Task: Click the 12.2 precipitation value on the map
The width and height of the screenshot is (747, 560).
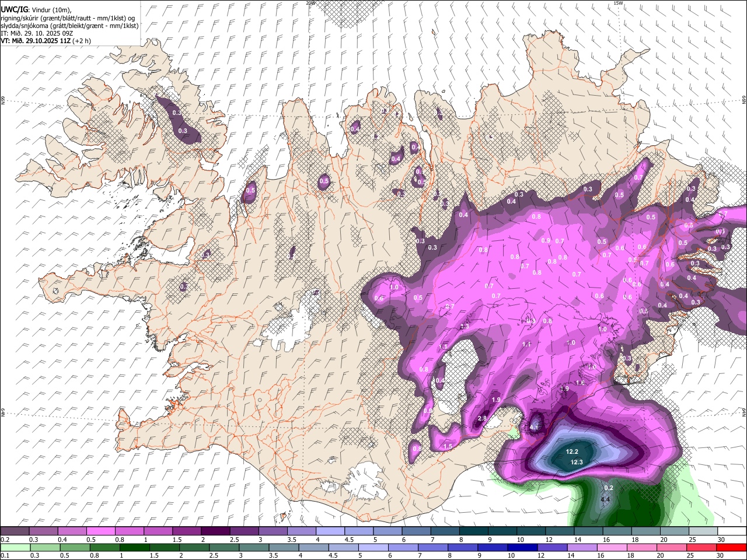Action: click(x=572, y=452)
